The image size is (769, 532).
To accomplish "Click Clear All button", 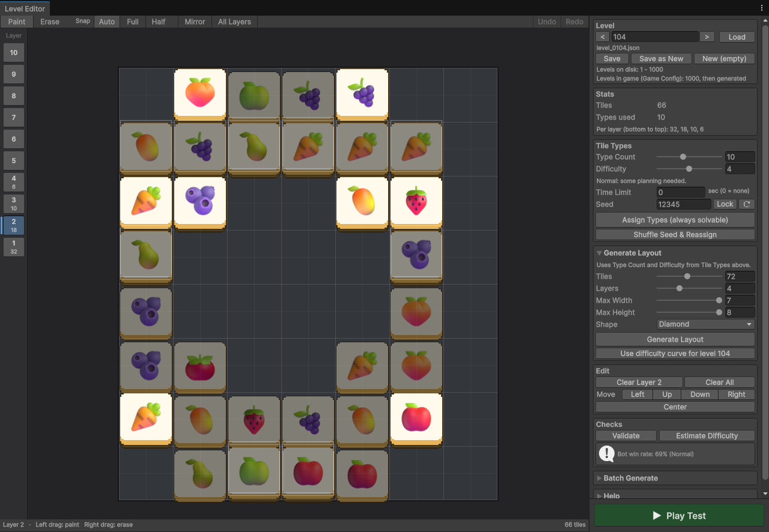I will [x=720, y=382].
